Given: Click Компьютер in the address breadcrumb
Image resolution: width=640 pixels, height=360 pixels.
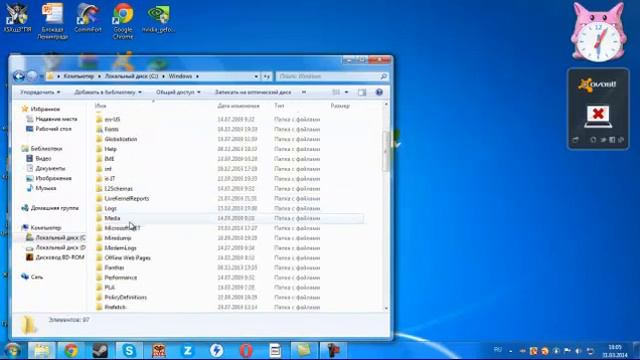Looking at the screenshot, I should (x=79, y=76).
